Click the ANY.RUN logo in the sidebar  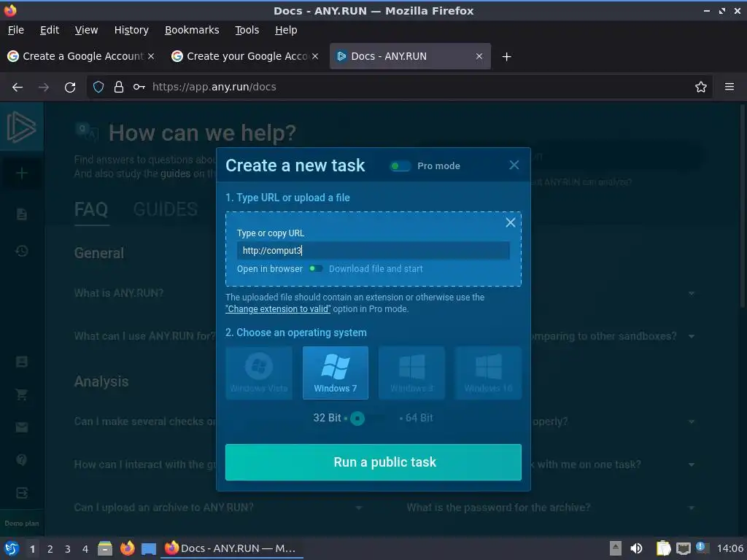pyautogui.click(x=21, y=127)
